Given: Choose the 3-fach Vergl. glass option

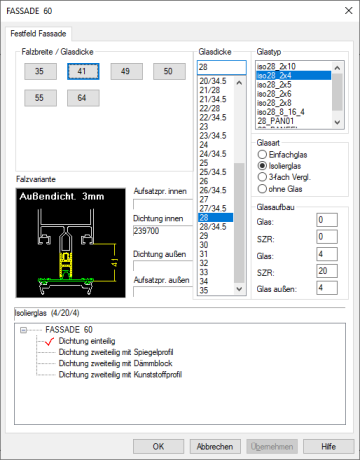Looking at the screenshot, I should tap(262, 177).
